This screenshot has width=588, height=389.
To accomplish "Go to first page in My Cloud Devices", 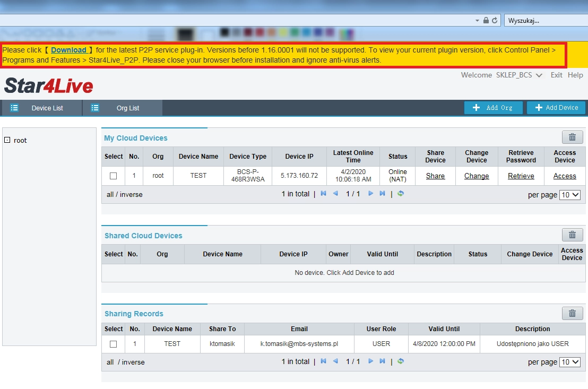I will 323,194.
